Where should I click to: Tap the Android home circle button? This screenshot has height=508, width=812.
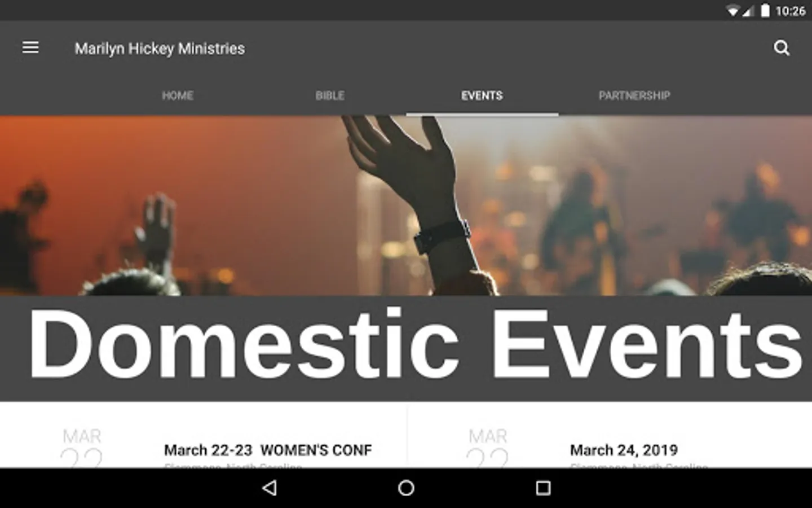[x=406, y=488]
